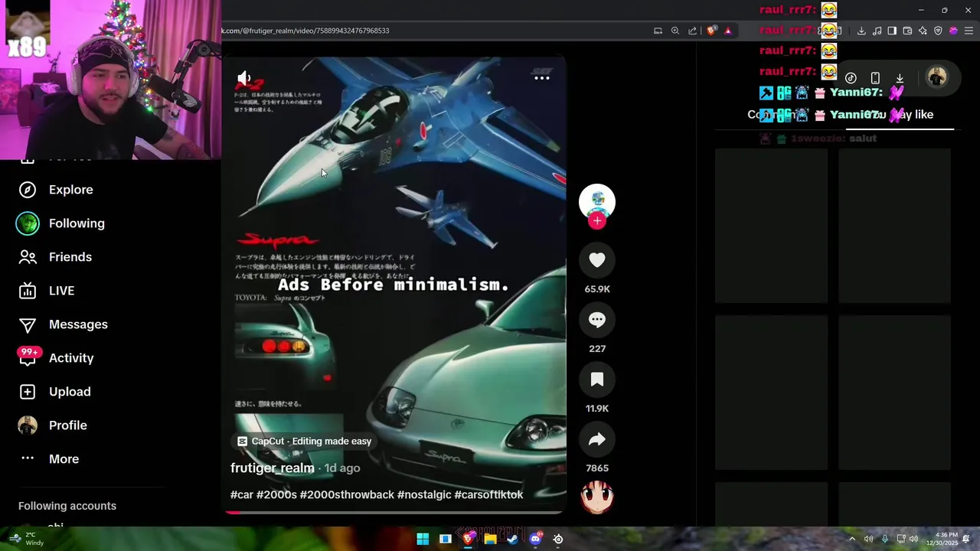
Task: Open the sound disc avatar below share
Action: (597, 497)
